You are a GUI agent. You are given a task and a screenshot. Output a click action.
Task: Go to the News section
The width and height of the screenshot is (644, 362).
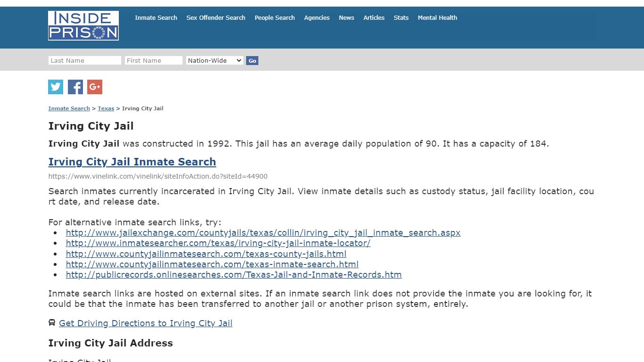coord(346,17)
